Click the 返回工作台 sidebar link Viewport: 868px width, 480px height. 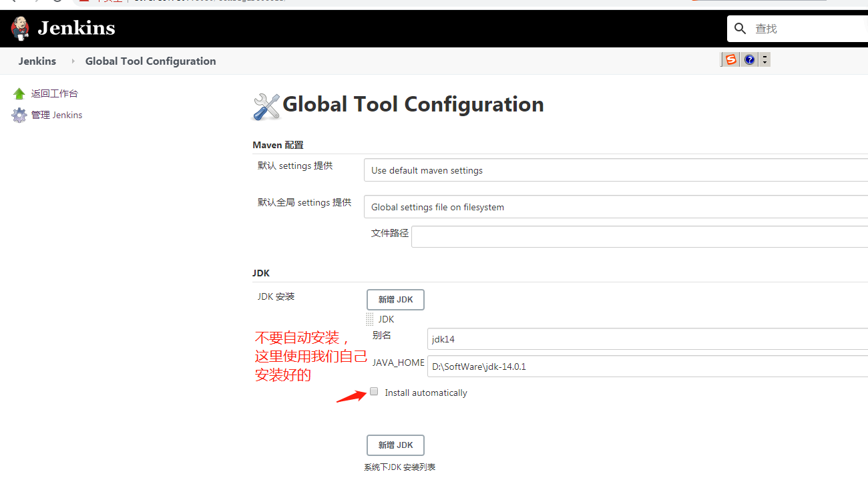click(x=54, y=94)
